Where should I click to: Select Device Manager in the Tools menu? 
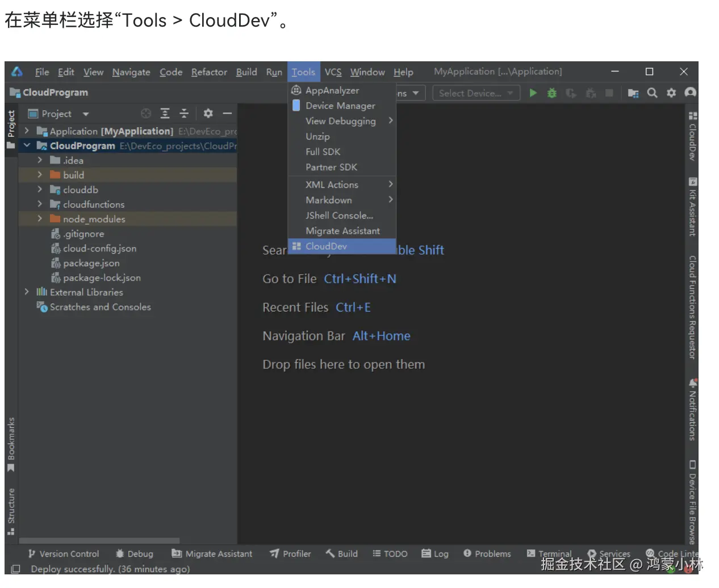point(342,106)
